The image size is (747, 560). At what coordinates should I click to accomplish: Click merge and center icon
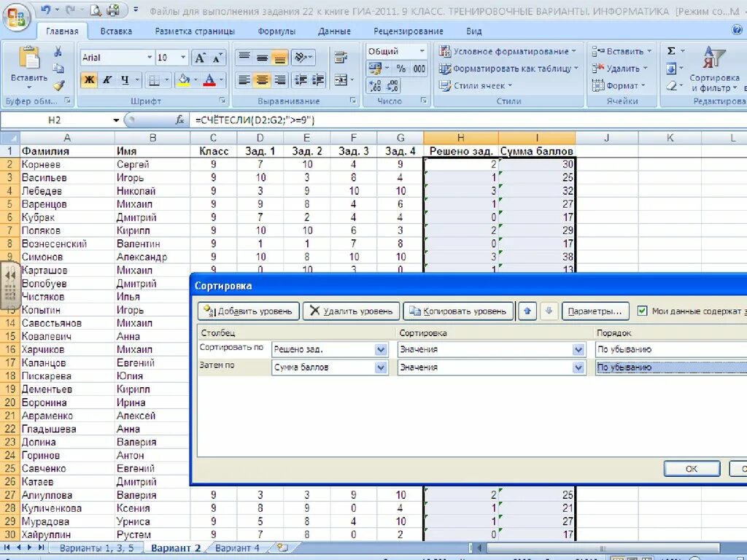(341, 79)
